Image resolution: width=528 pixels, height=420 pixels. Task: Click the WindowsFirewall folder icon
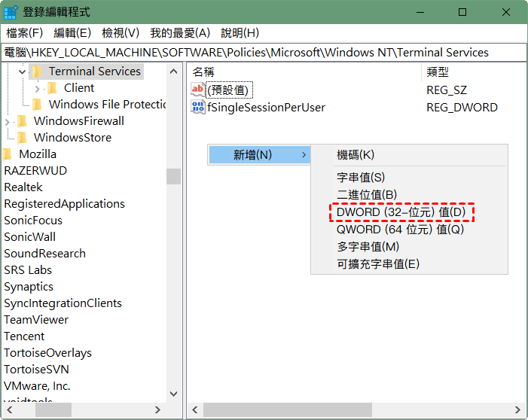coord(23,121)
